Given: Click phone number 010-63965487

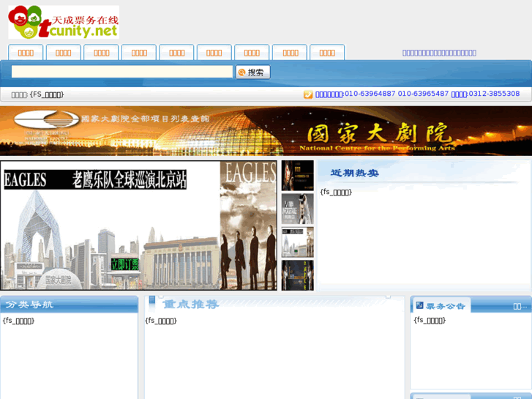Looking at the screenshot, I should click(x=423, y=94).
